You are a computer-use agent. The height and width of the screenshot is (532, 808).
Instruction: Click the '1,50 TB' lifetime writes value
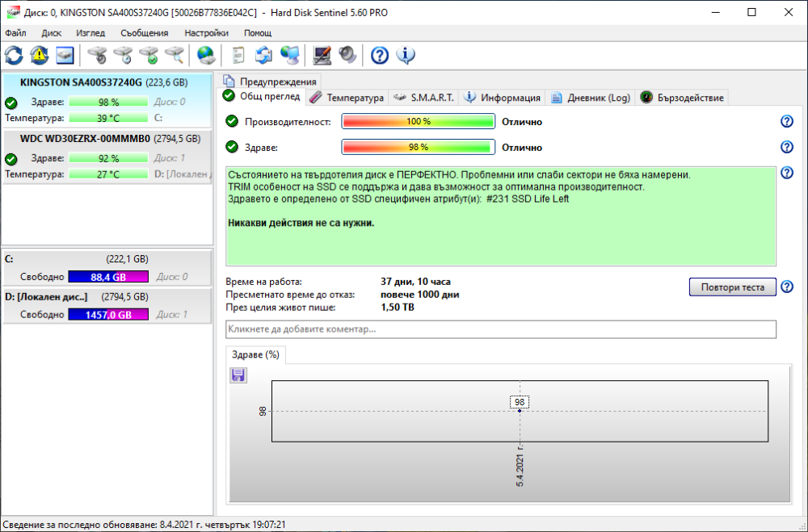(398, 308)
